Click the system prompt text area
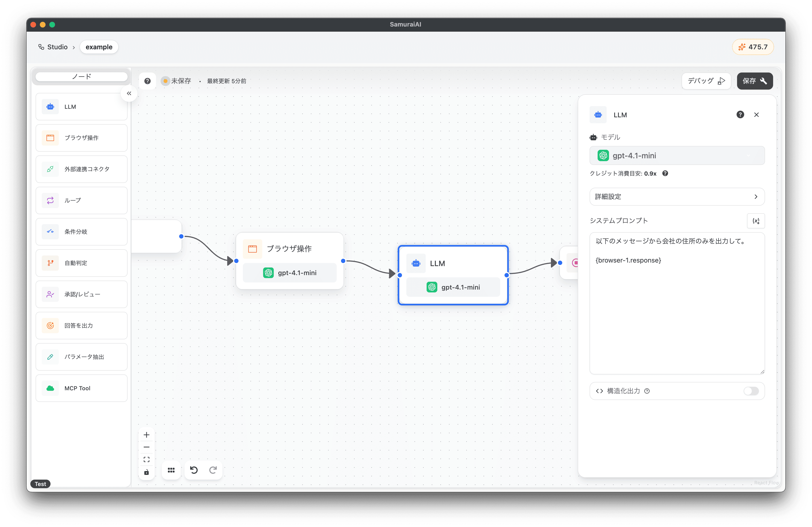Screen dimensions: 812x527 (x=677, y=307)
